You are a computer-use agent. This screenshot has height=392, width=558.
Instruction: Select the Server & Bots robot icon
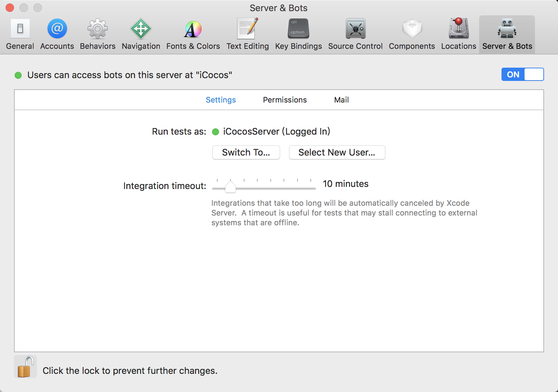coord(507,29)
